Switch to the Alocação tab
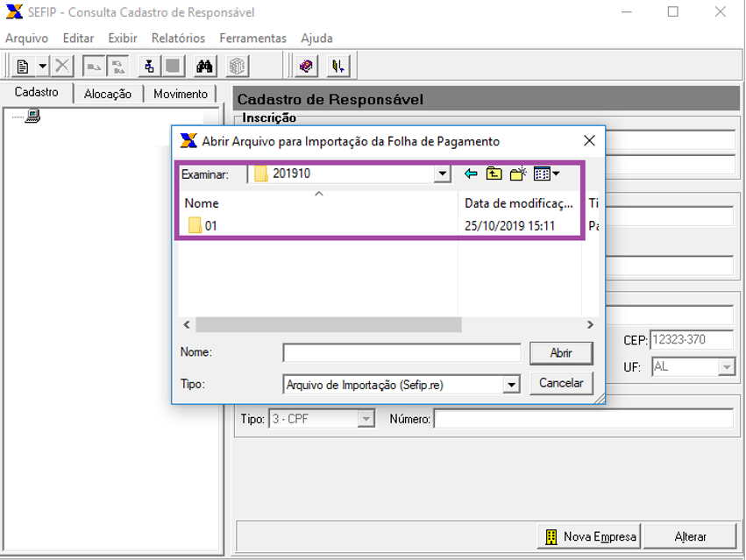Screen dimensions: 746x560 [108, 94]
